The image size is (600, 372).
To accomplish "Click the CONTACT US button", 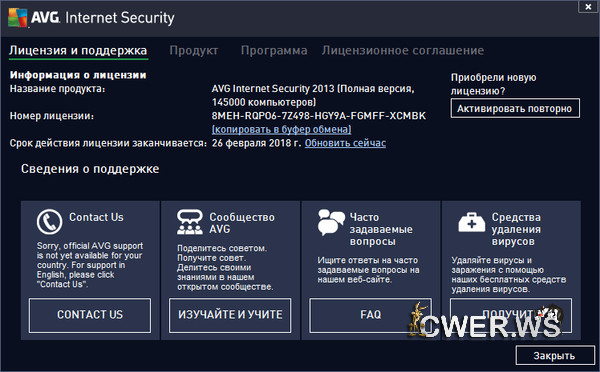I will click(90, 315).
